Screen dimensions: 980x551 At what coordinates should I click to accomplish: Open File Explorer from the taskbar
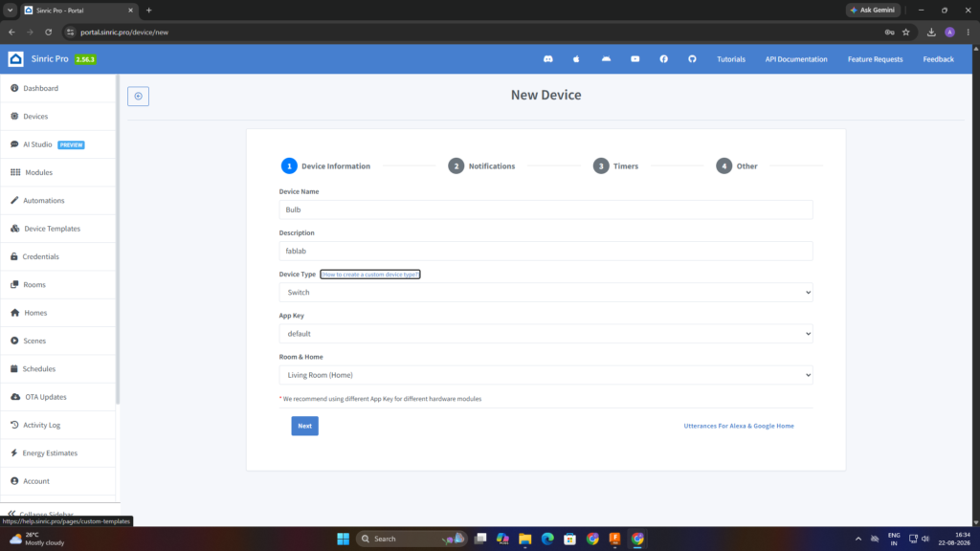tap(525, 539)
